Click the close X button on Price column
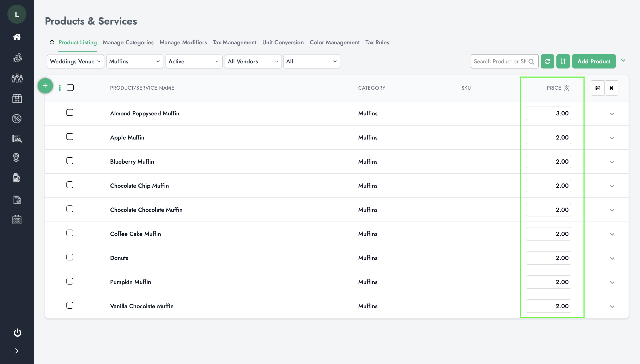Image resolution: width=640 pixels, height=364 pixels. click(611, 88)
